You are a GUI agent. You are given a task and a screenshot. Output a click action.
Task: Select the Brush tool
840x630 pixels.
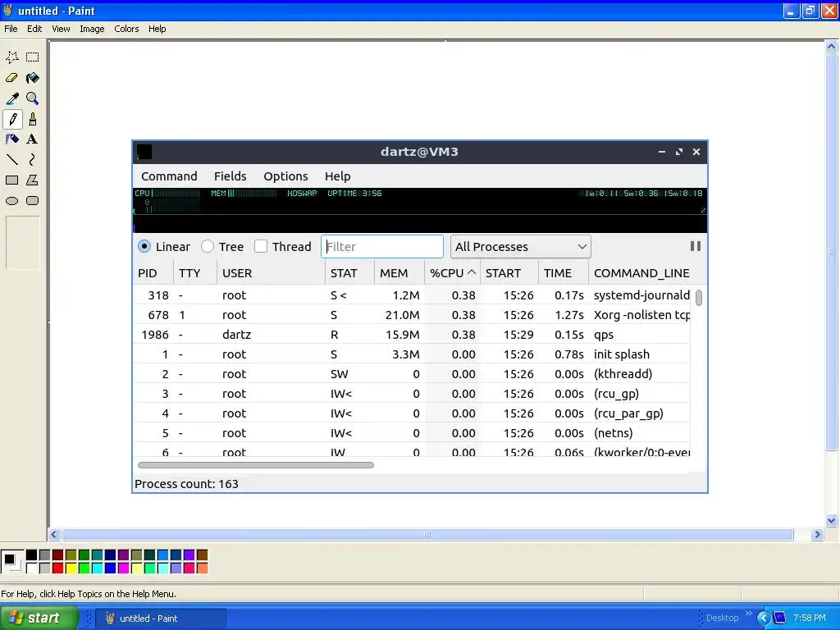point(33,119)
